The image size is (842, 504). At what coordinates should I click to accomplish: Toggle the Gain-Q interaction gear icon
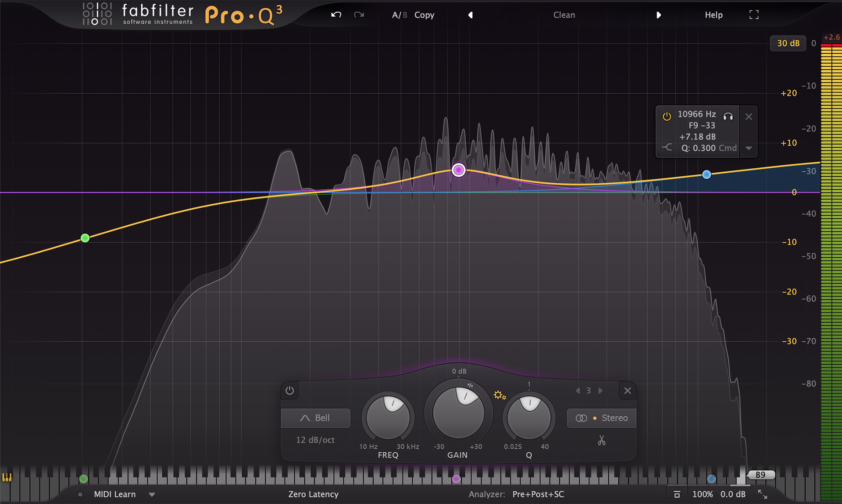(x=499, y=395)
